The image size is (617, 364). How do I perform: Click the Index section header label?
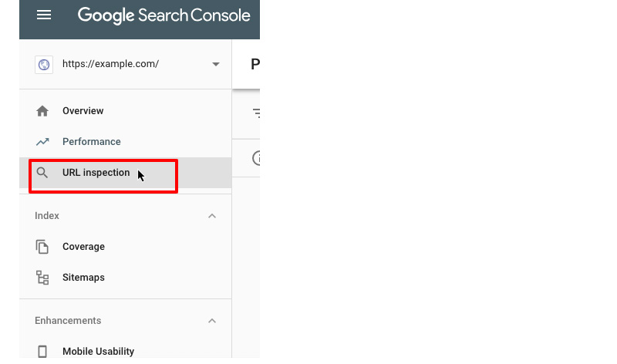(x=47, y=216)
